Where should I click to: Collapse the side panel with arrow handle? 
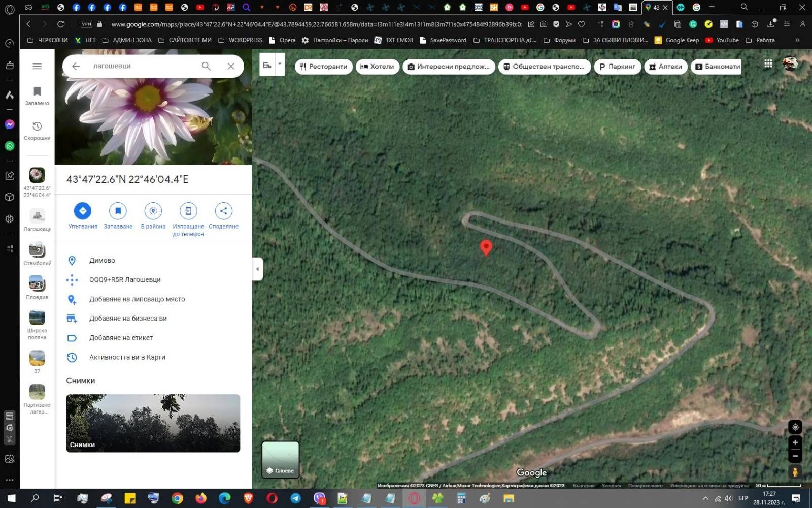(257, 269)
